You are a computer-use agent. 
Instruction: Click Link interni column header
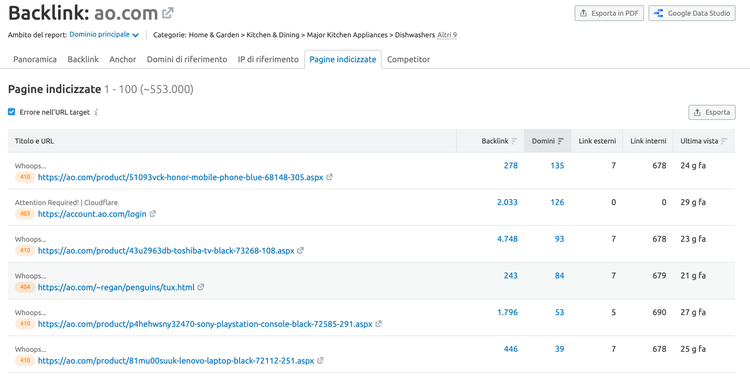point(648,141)
